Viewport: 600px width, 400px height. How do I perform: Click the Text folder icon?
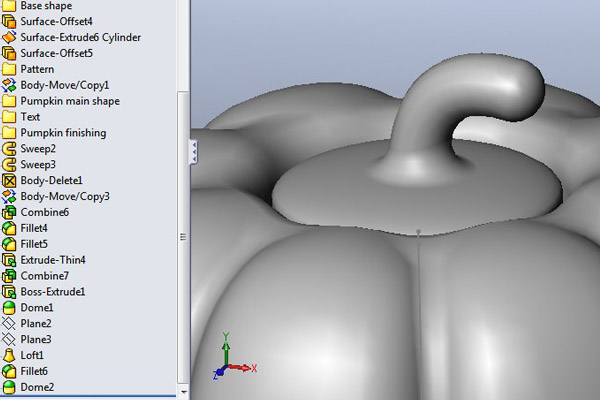click(9, 117)
